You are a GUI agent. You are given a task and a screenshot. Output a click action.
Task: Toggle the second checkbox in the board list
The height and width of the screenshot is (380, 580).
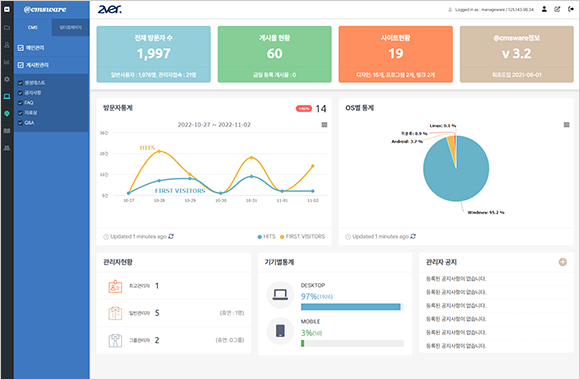pyautogui.click(x=20, y=93)
